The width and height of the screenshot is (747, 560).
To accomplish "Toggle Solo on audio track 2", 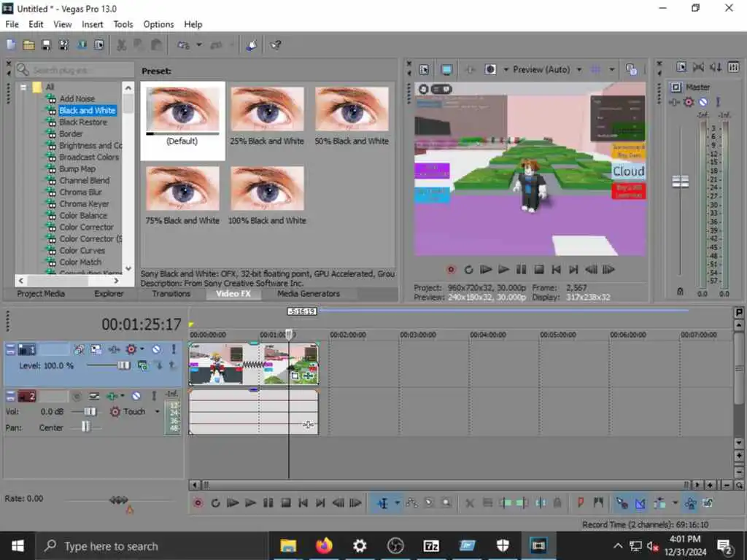I will click(x=154, y=396).
